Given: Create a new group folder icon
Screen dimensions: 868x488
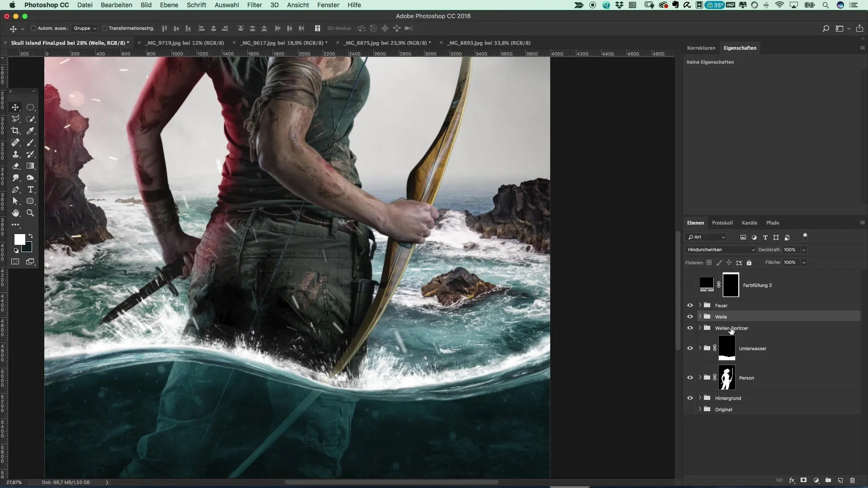Looking at the screenshot, I should 828,480.
